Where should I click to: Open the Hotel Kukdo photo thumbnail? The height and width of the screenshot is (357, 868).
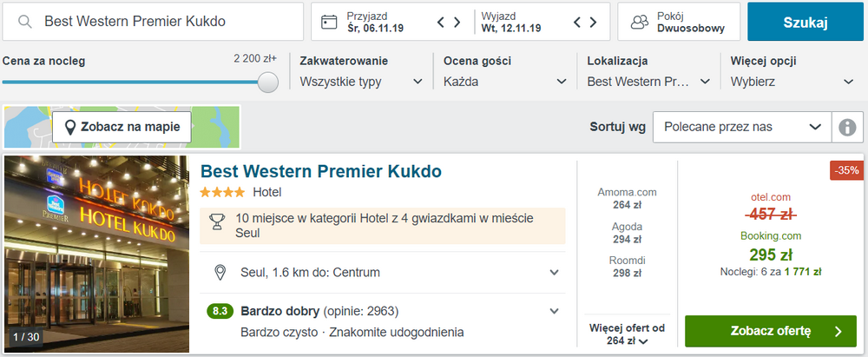click(x=97, y=254)
